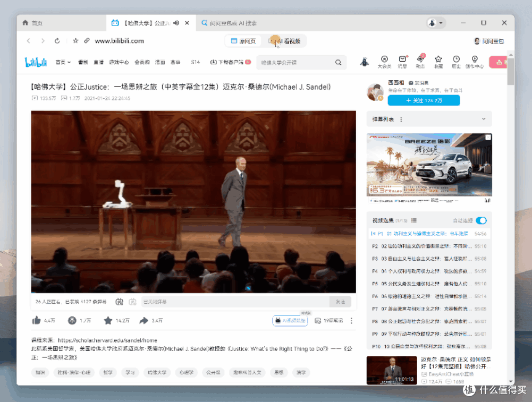Toggle danmaku display icon
Screen dimensions: 532x402
pos(120,302)
